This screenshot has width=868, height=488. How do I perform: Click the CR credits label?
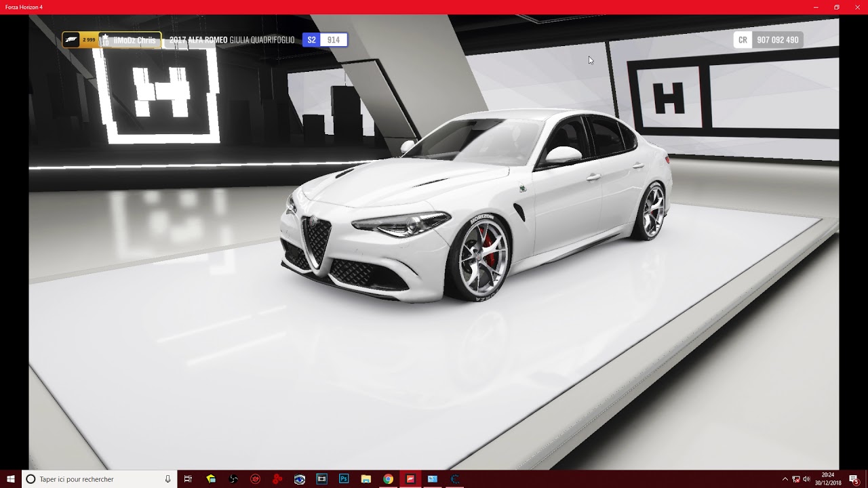tap(743, 40)
